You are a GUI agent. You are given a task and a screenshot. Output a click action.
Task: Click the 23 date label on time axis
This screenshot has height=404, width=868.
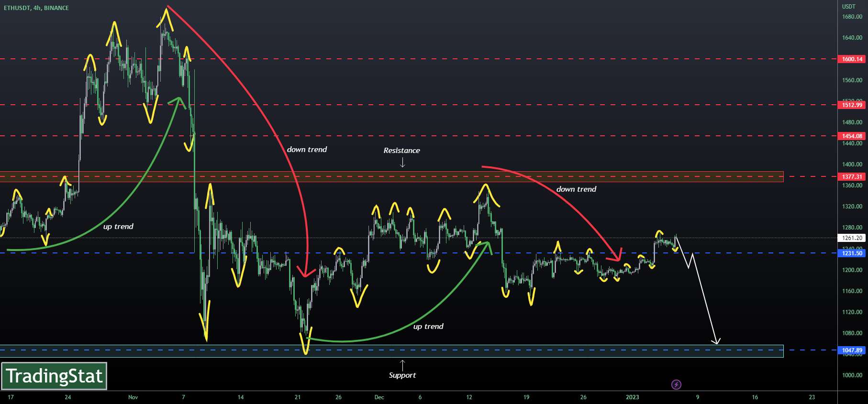point(812,397)
